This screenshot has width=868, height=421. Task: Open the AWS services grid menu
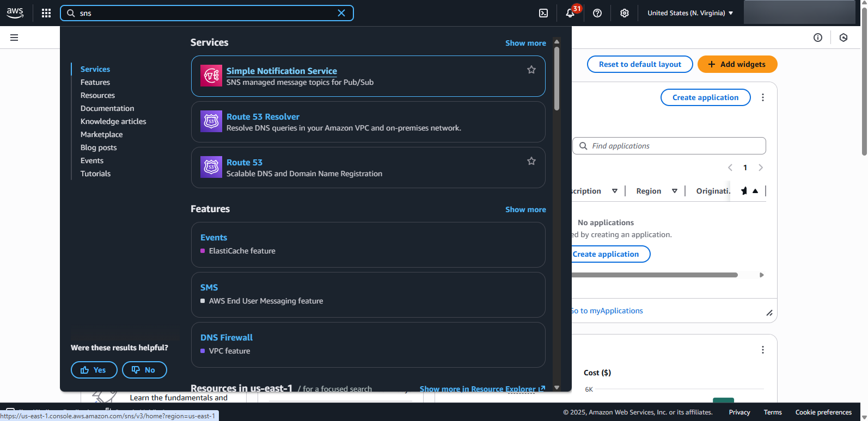point(46,13)
